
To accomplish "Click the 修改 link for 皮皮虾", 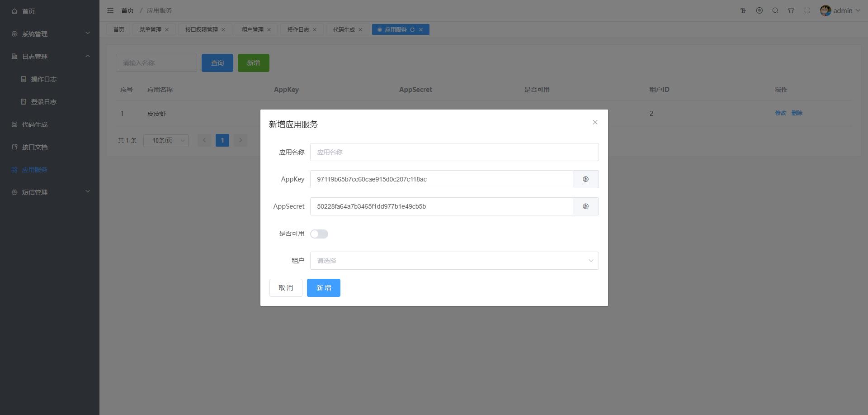I will click(x=781, y=113).
